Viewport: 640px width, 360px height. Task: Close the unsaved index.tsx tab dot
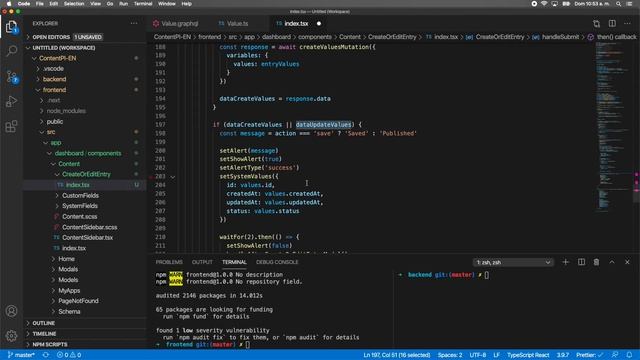[319, 24]
